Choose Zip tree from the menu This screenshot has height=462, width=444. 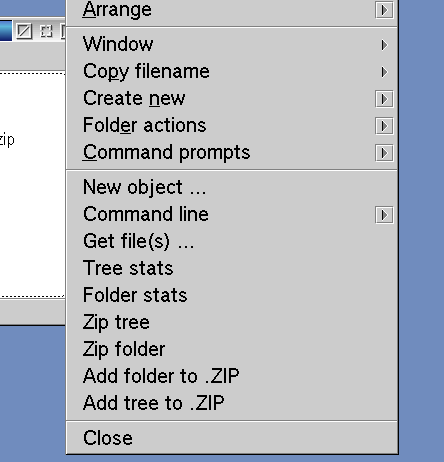[232, 322]
